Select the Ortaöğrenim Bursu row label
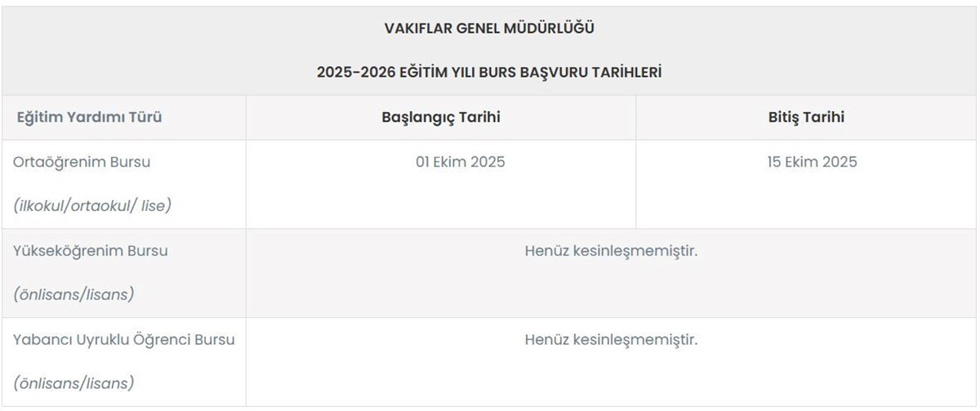 point(82,162)
